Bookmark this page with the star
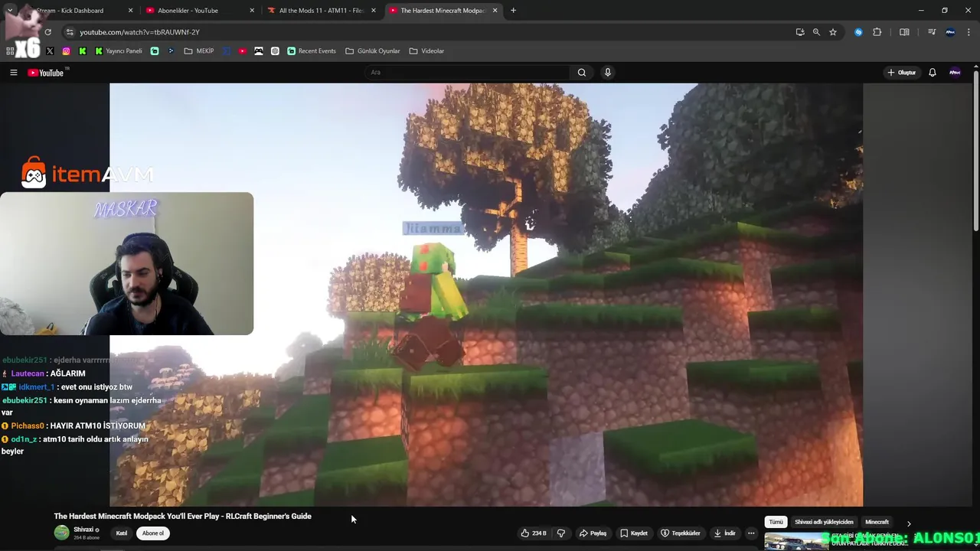980x551 pixels. click(x=833, y=32)
